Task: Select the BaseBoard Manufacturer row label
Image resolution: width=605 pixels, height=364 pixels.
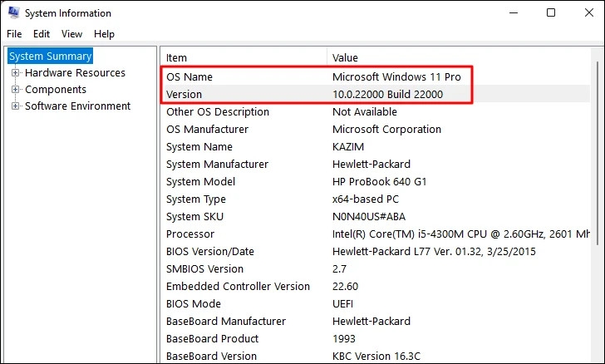Action: point(226,321)
